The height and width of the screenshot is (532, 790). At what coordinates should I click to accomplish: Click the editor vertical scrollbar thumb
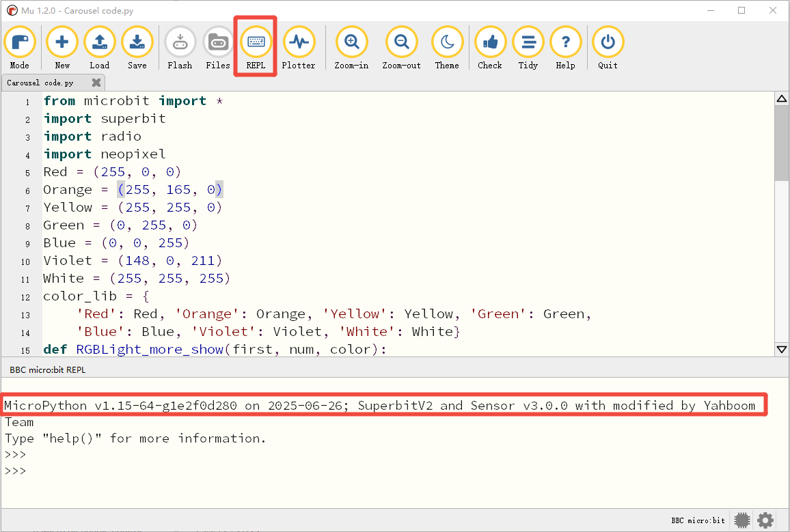pos(781,143)
